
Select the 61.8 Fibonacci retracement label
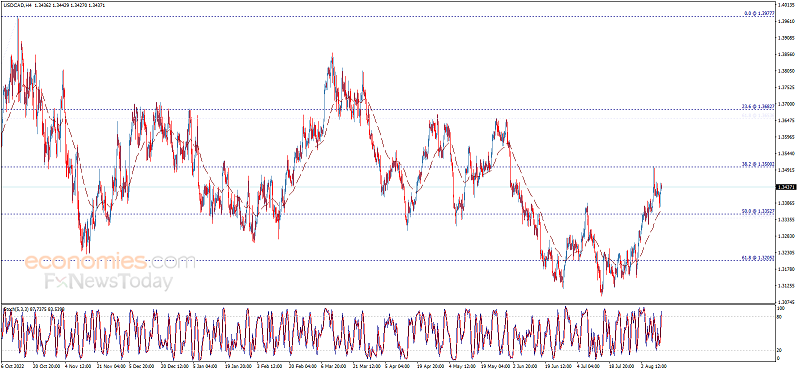click(x=757, y=258)
